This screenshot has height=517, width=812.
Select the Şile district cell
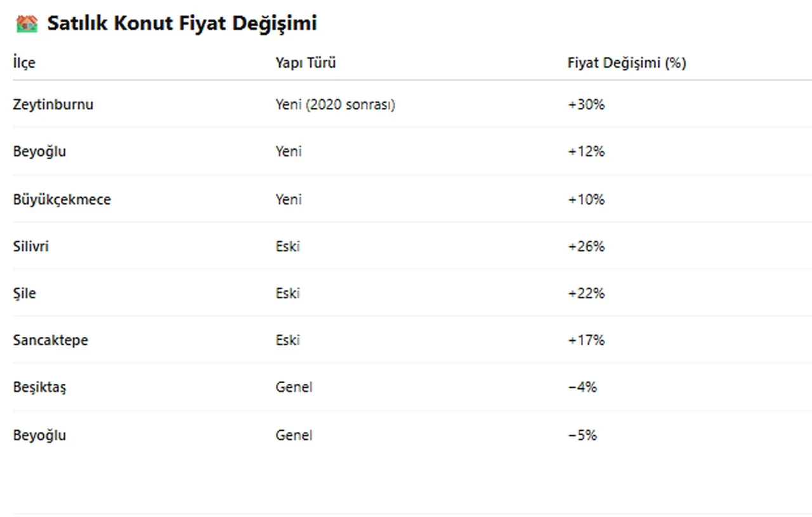24,293
